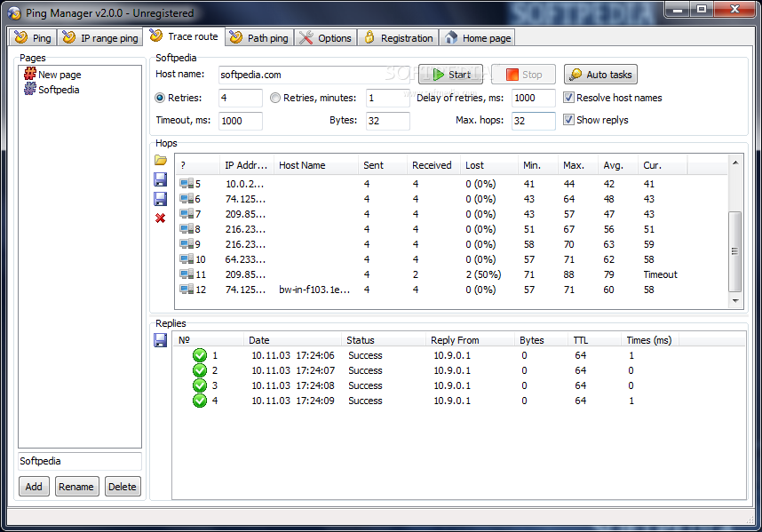Click the computer icon of hop 5
Viewport: 762px width, 532px height.
187,184
